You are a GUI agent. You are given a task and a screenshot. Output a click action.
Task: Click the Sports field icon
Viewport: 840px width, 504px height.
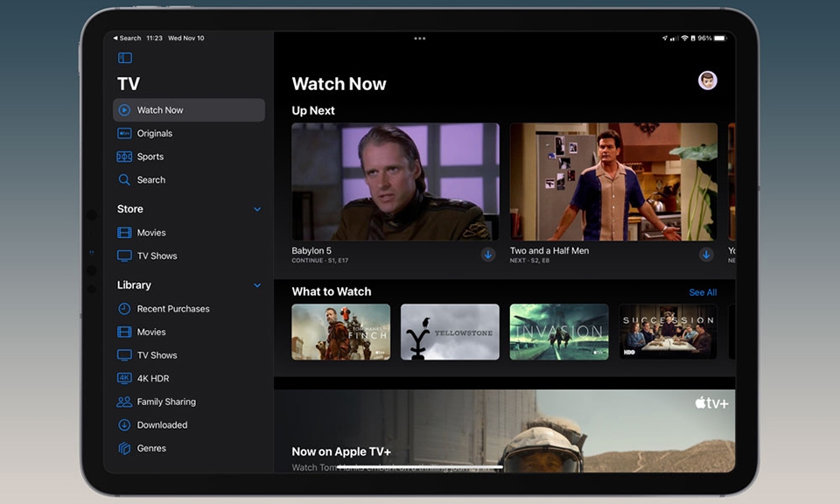(x=124, y=157)
